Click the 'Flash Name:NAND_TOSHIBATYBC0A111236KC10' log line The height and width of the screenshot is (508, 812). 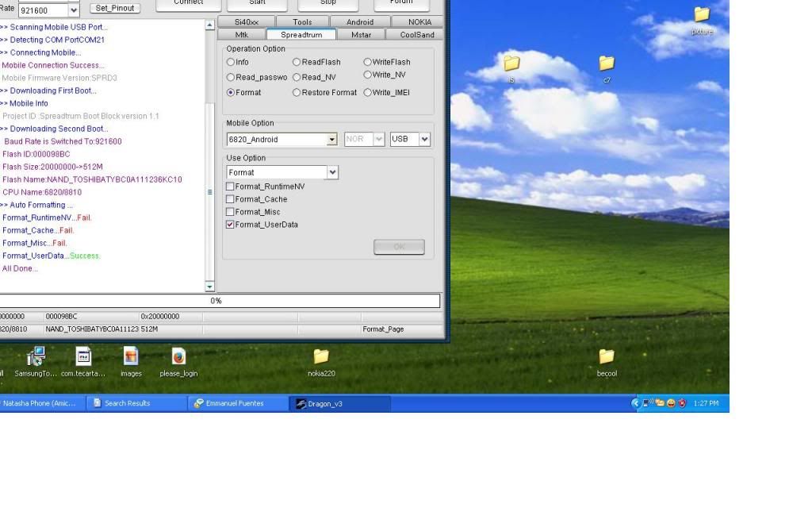click(92, 179)
